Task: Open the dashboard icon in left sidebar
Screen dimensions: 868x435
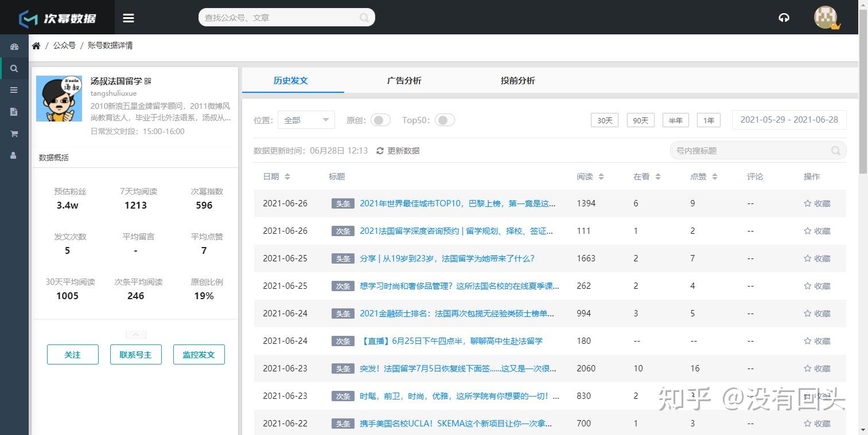Action: point(14,46)
